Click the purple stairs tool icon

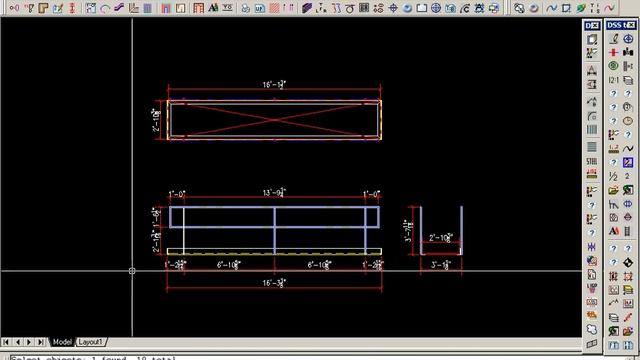[x=119, y=7]
